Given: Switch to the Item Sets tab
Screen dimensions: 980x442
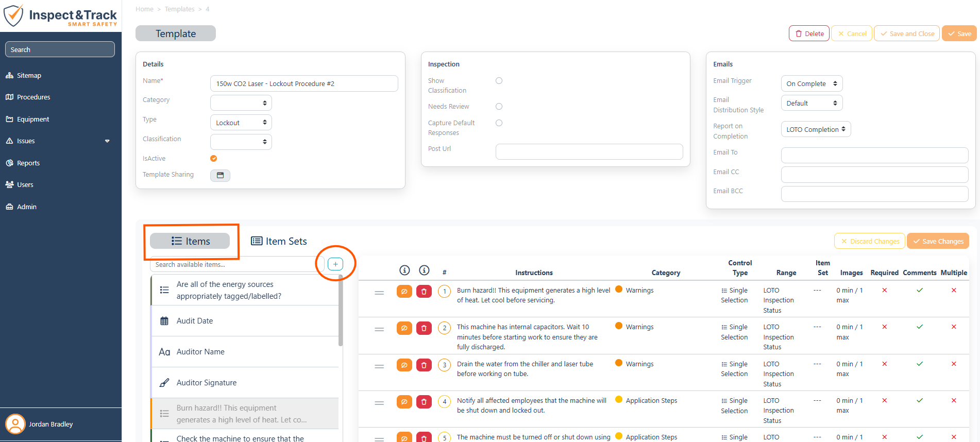Looking at the screenshot, I should [279, 241].
